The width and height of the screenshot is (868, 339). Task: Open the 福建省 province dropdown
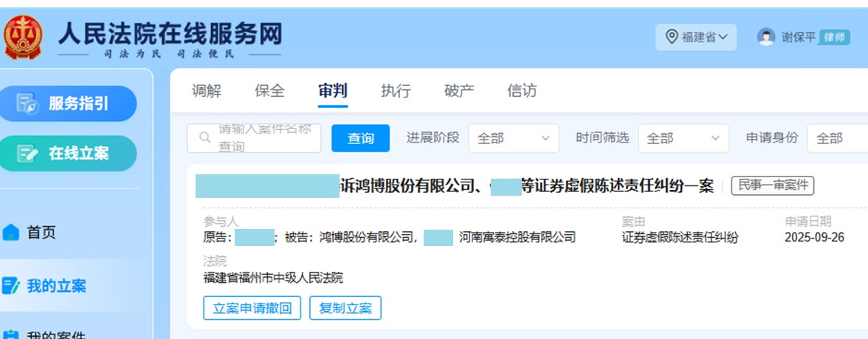pyautogui.click(x=696, y=37)
